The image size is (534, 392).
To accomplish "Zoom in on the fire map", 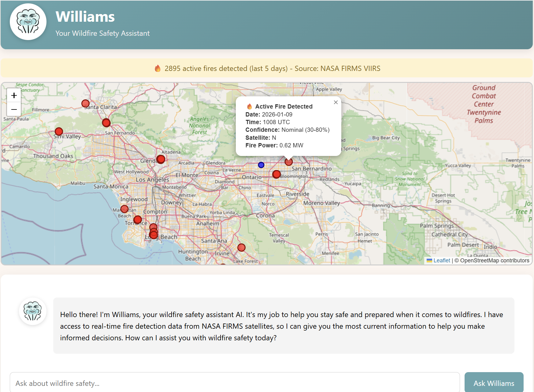I will click(14, 95).
